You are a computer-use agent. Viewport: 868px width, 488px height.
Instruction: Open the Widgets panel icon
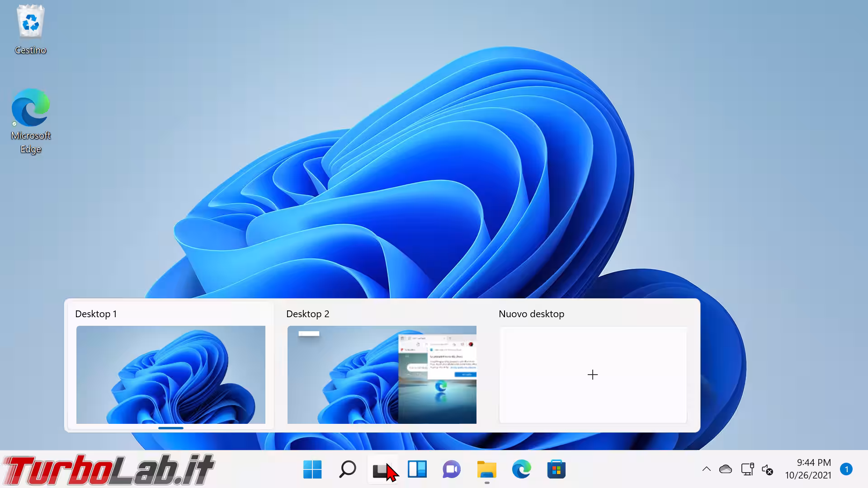point(417,469)
